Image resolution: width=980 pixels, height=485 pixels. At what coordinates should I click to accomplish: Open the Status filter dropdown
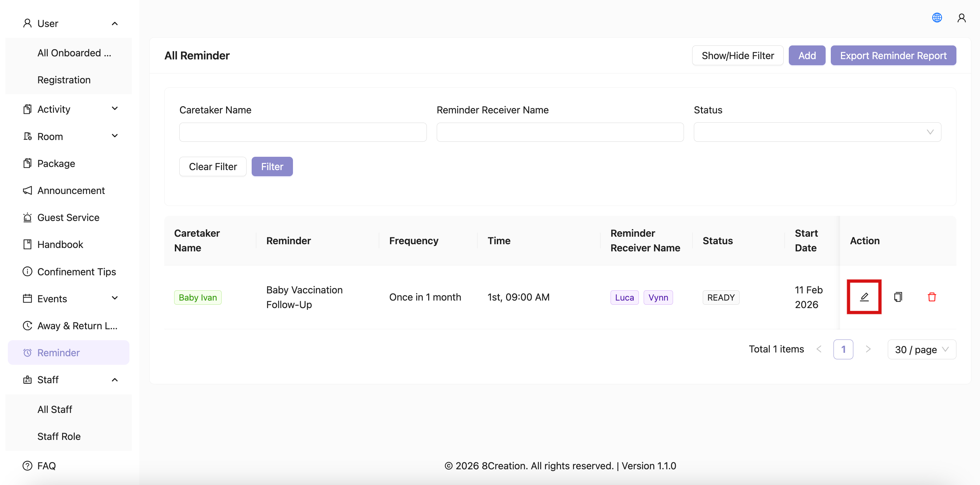(817, 132)
